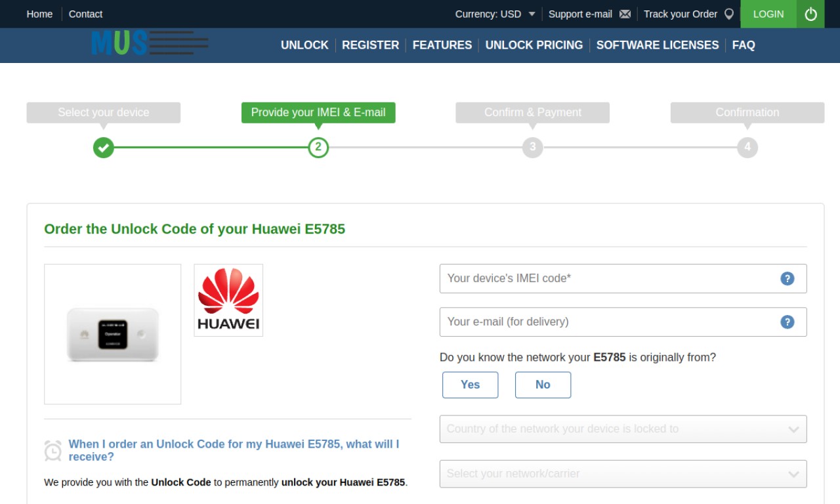
Task: Focus the device's IMEI code input field
Action: (623, 278)
